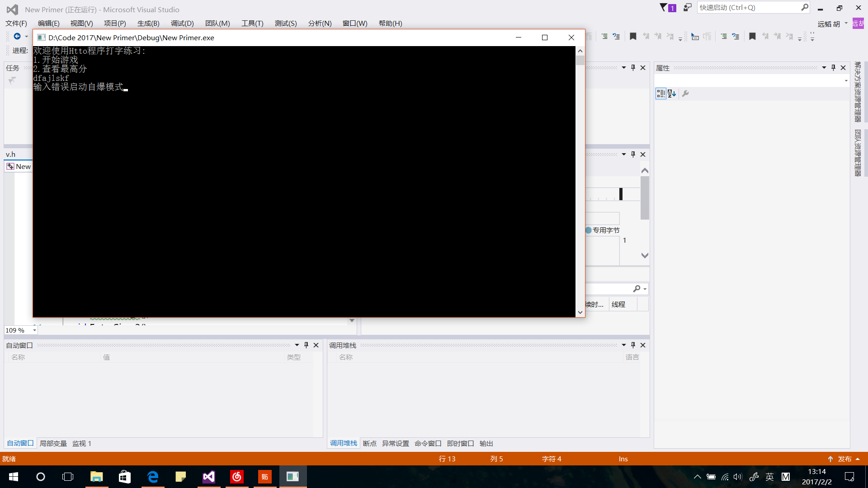The height and width of the screenshot is (488, 868).
Task: Click the send feedback icon
Action: (687, 8)
